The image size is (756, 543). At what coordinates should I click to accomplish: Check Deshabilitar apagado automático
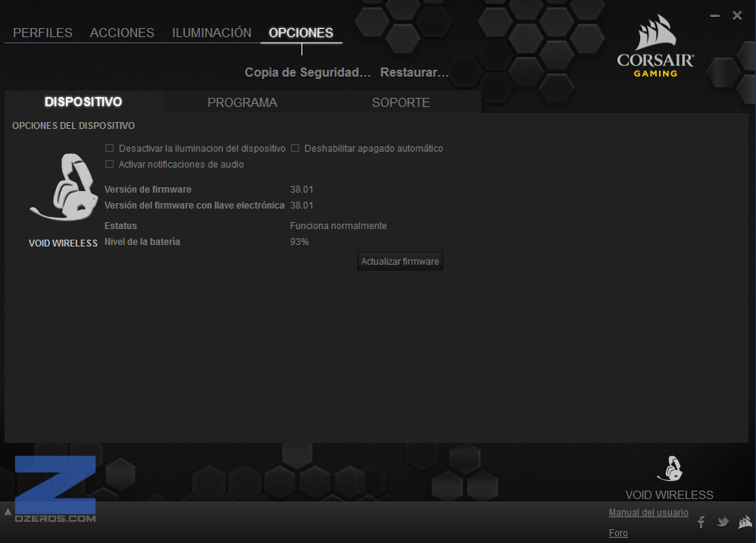pos(295,148)
